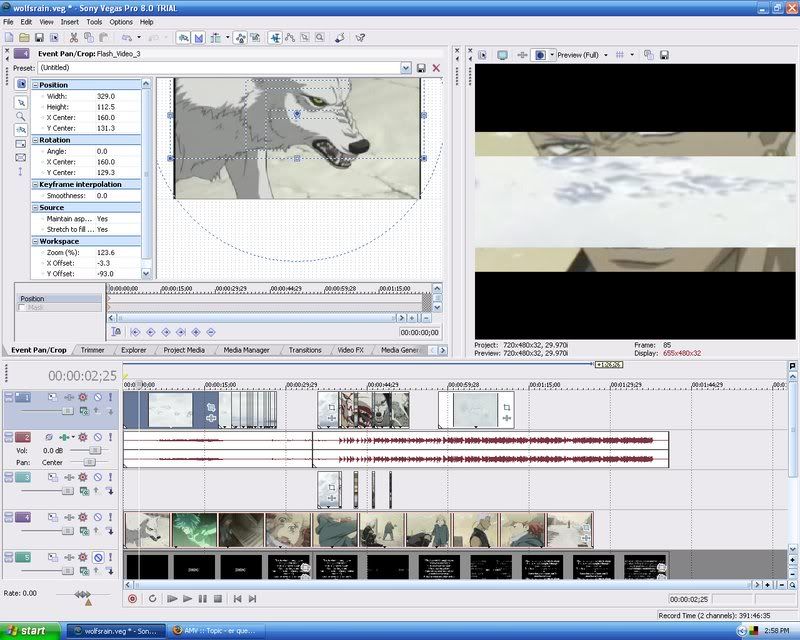Screen dimensions: 800x640
Task: Solo video track 1
Action: click(110, 397)
